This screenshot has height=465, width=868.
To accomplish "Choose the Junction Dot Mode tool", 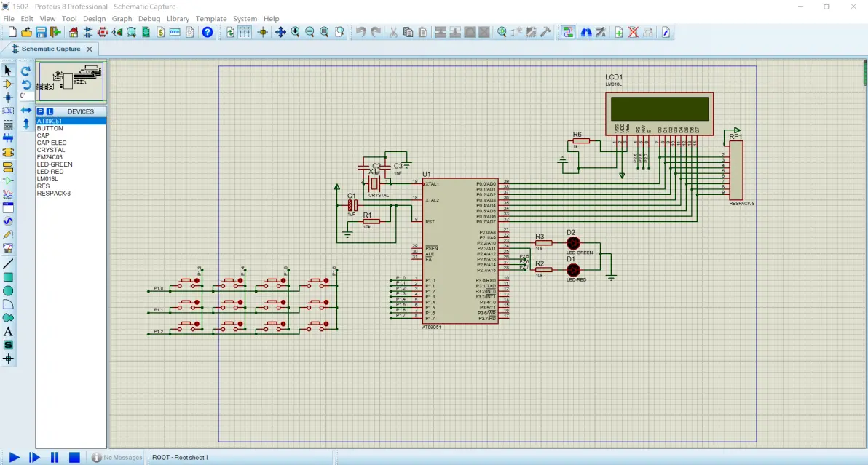I will pos(8,98).
